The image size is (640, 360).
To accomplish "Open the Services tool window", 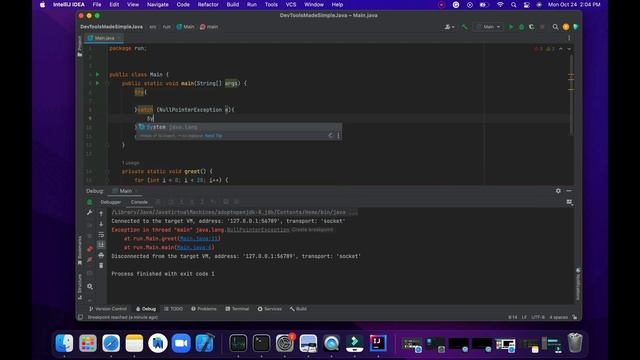I will (269, 309).
